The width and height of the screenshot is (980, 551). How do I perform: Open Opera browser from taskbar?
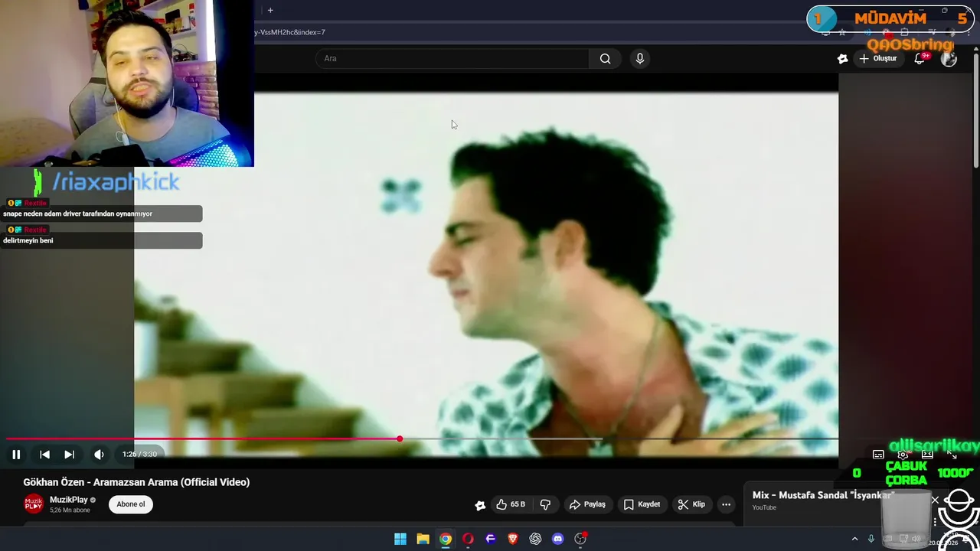[468, 539]
